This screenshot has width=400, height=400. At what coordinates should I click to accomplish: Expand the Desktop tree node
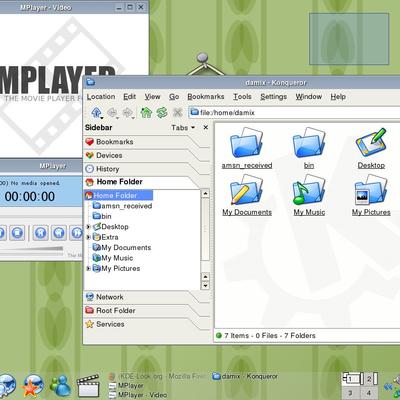(88, 227)
